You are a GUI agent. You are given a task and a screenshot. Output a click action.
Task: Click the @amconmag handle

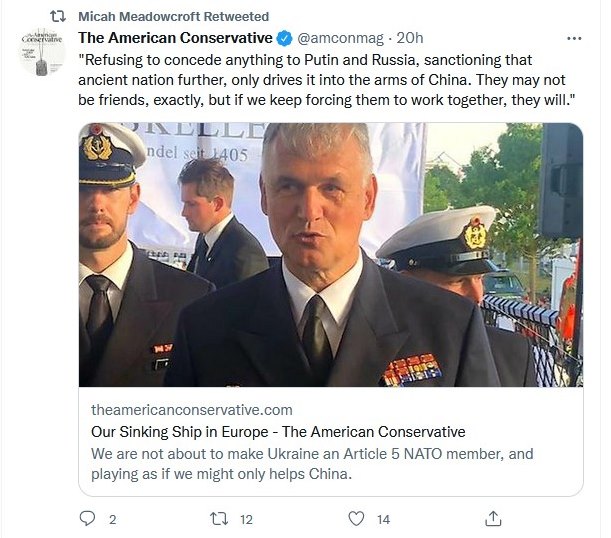pyautogui.click(x=340, y=38)
